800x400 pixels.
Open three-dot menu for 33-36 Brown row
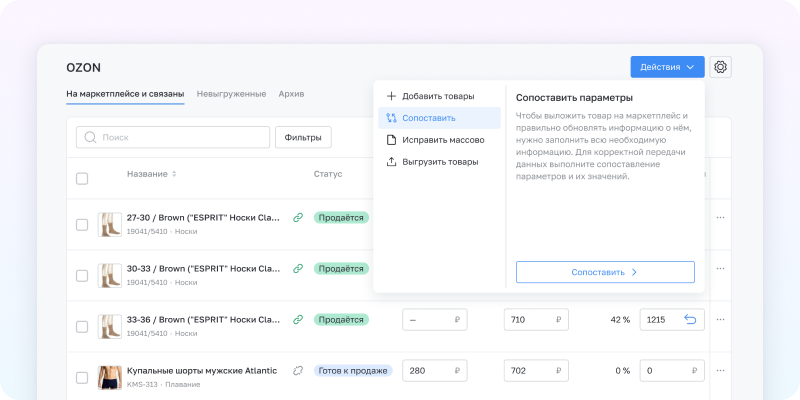(720, 320)
